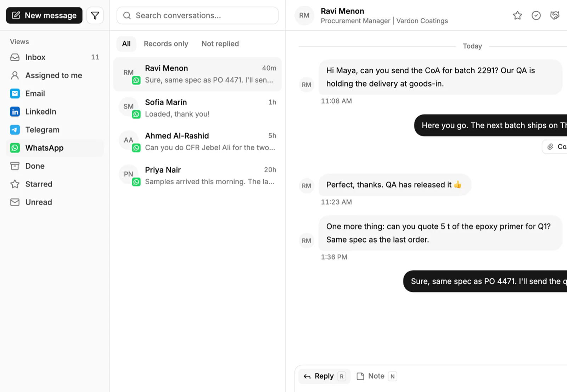Star the Ravi Menon conversation
The height and width of the screenshot is (392, 567).
517,15
